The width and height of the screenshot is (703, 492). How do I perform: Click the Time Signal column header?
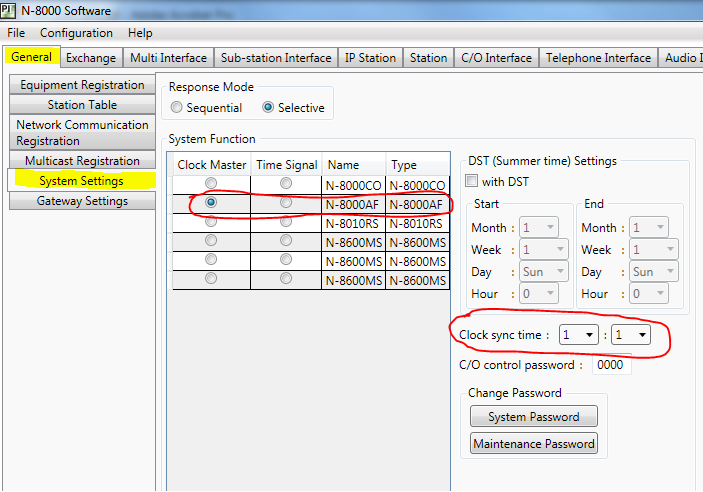pyautogui.click(x=286, y=165)
